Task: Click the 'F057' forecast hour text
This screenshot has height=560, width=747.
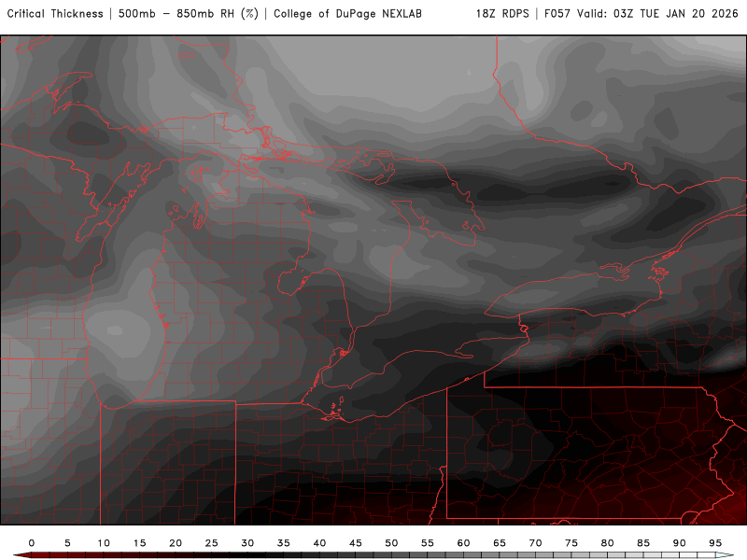Action: click(x=557, y=14)
